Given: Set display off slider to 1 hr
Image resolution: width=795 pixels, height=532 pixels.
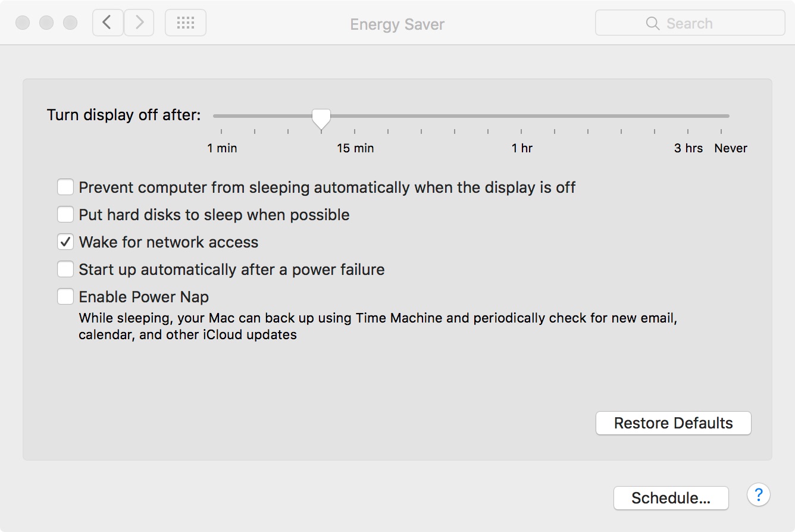Looking at the screenshot, I should click(x=522, y=116).
